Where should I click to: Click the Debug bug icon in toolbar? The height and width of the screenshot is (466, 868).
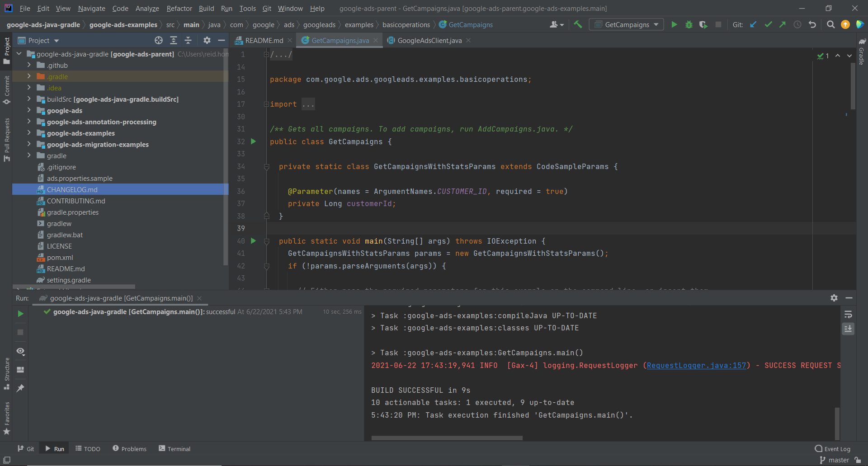(689, 25)
